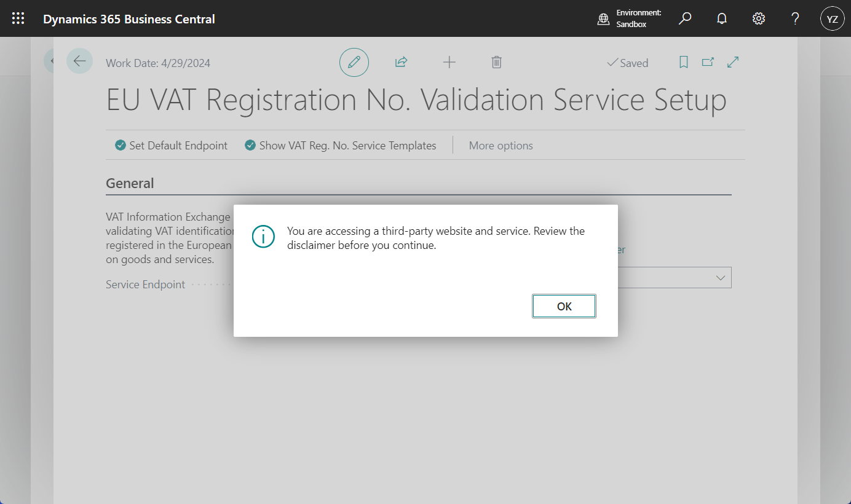Expand the More options menu
Screen dimensions: 851x504
[501, 145]
